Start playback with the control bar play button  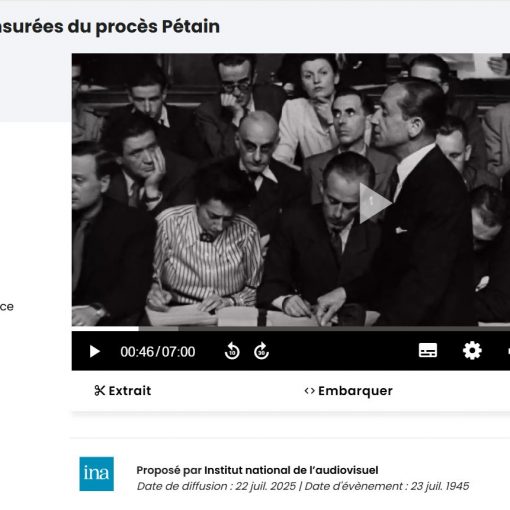coord(94,351)
